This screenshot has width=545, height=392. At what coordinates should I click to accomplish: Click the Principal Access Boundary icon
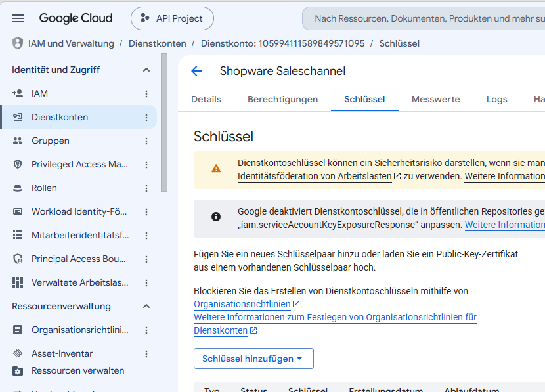tap(18, 259)
